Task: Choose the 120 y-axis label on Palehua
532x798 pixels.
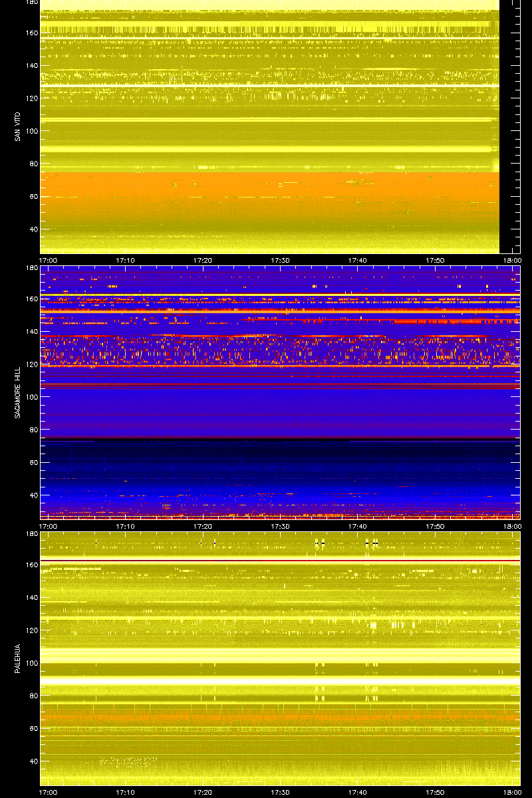Action: [x=31, y=630]
